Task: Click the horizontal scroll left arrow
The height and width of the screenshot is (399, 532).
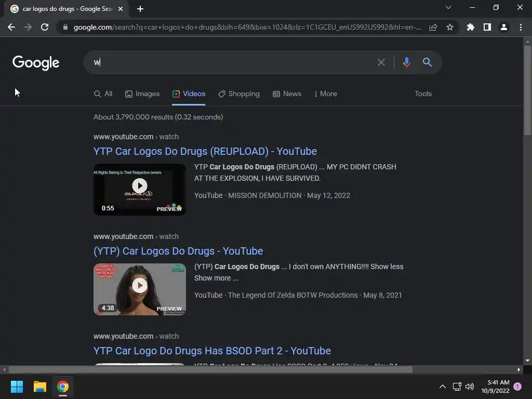Action: point(4,369)
